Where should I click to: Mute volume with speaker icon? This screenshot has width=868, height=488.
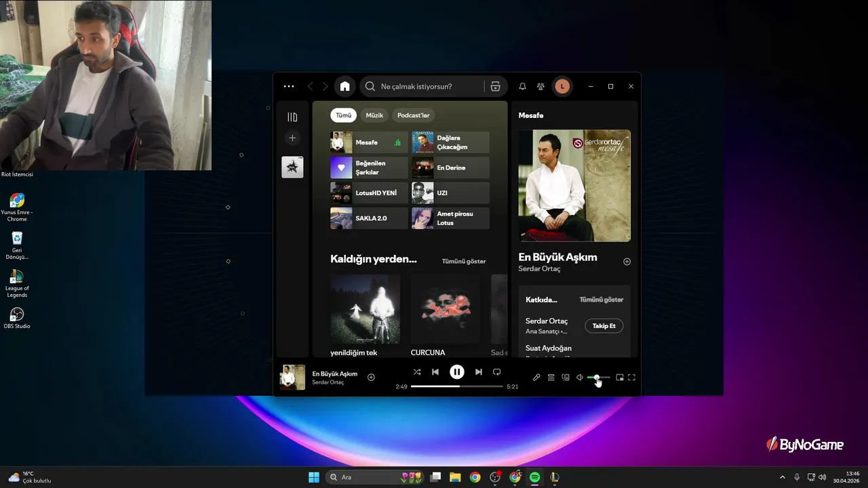point(580,378)
